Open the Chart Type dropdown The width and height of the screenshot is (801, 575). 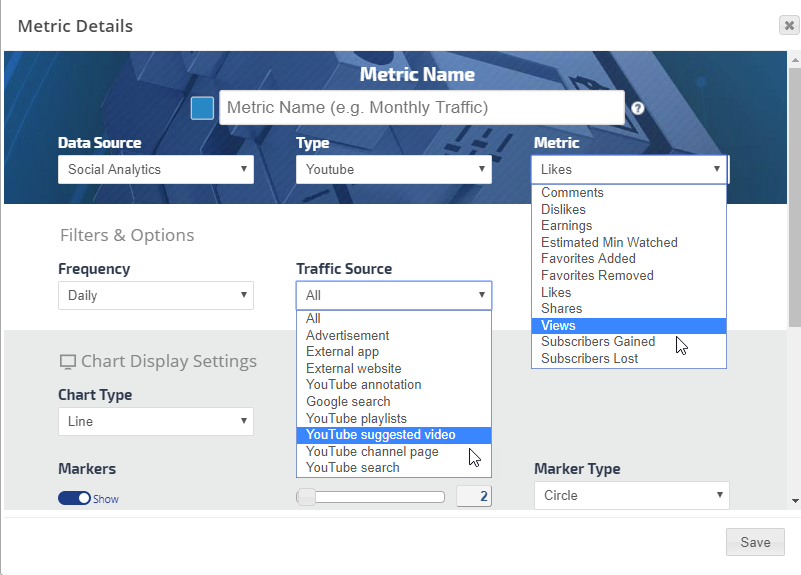156,422
